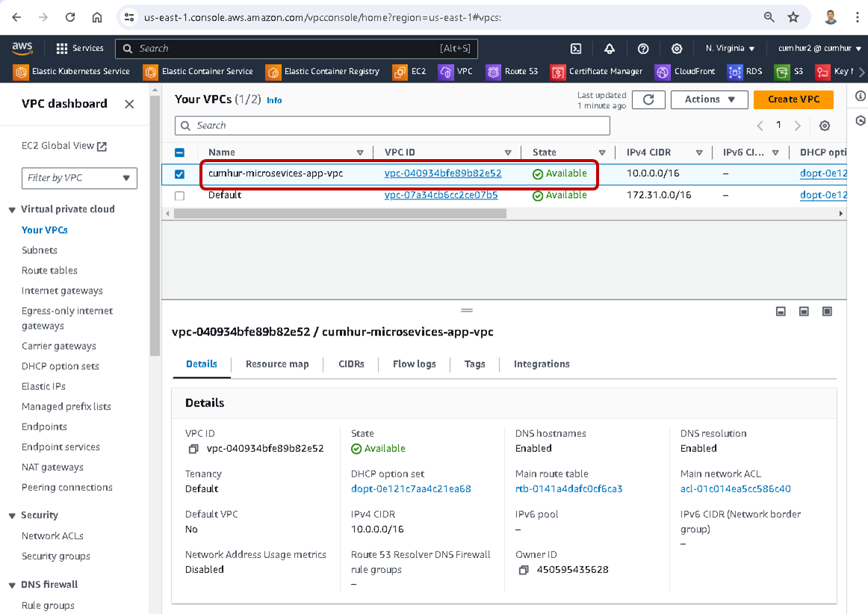Click the notifications bell icon

[610, 49]
